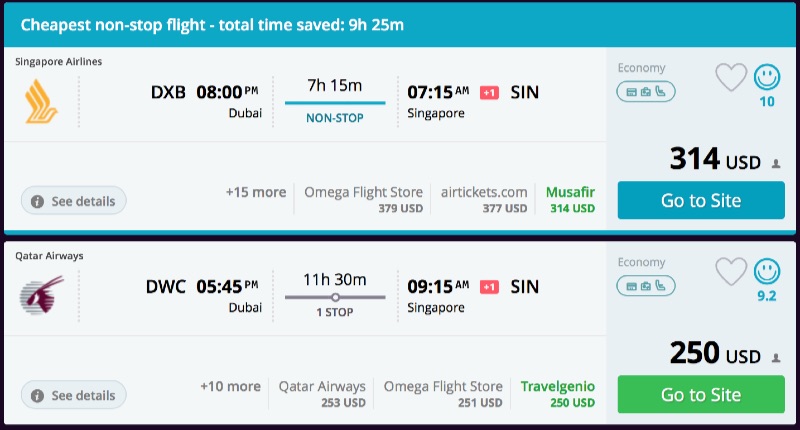
Task: Click the +1 day badge on the 09:15 arrival
Action: [x=489, y=287]
